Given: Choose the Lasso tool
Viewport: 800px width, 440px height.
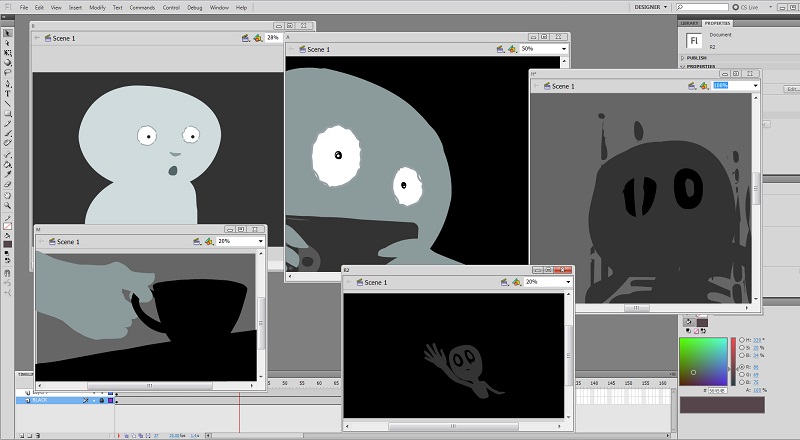Looking at the screenshot, I should (7, 72).
